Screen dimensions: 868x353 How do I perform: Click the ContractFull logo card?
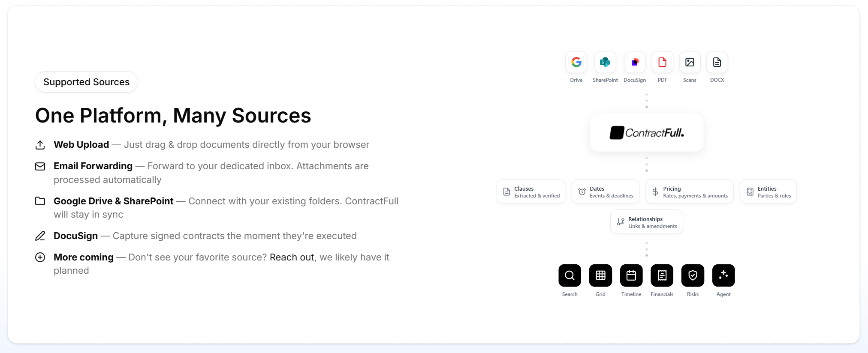[x=647, y=133]
